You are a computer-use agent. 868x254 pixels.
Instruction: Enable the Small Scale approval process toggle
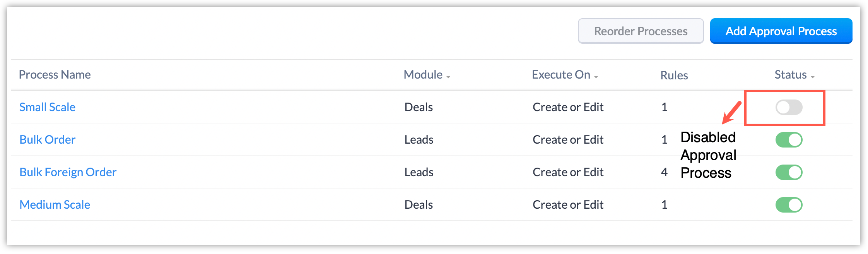789,107
